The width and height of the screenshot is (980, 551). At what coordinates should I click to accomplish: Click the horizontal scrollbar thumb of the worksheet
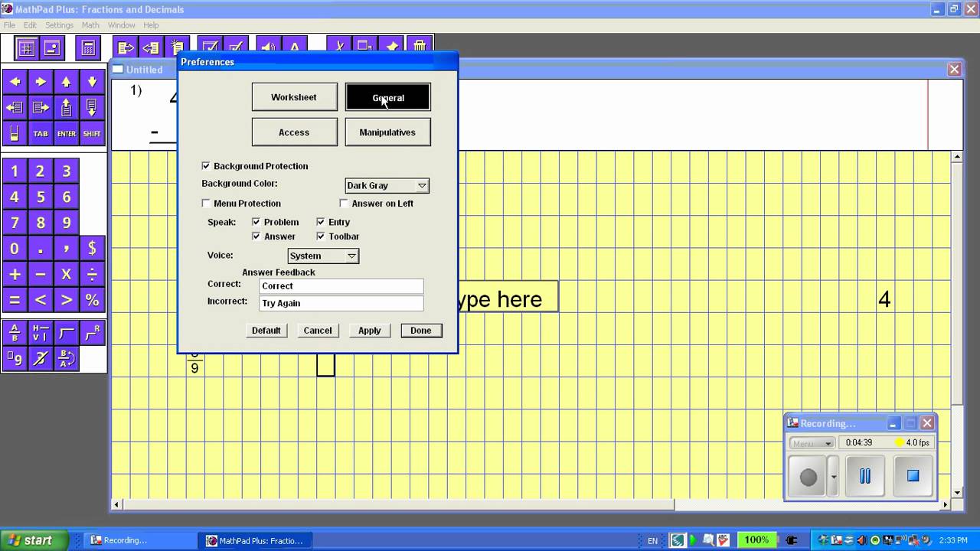tap(398, 504)
